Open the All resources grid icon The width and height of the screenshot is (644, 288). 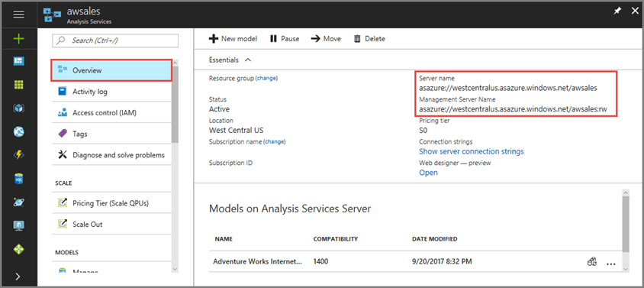[x=18, y=85]
